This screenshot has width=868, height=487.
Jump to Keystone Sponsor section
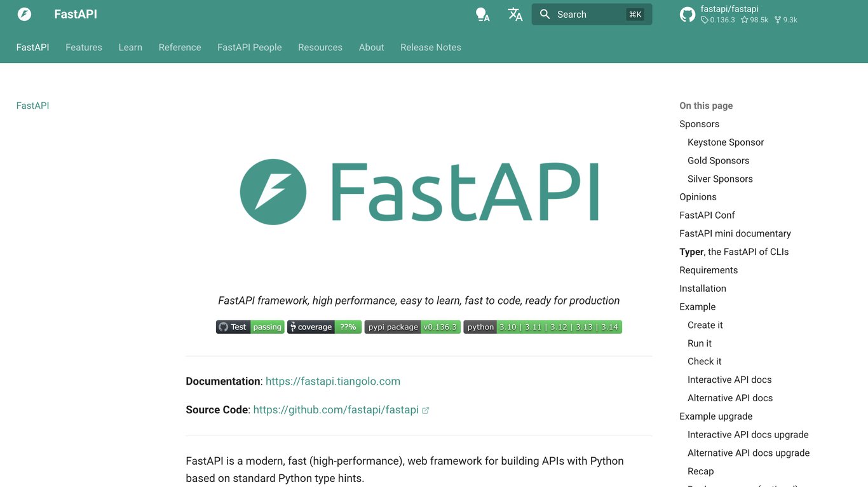coord(726,142)
